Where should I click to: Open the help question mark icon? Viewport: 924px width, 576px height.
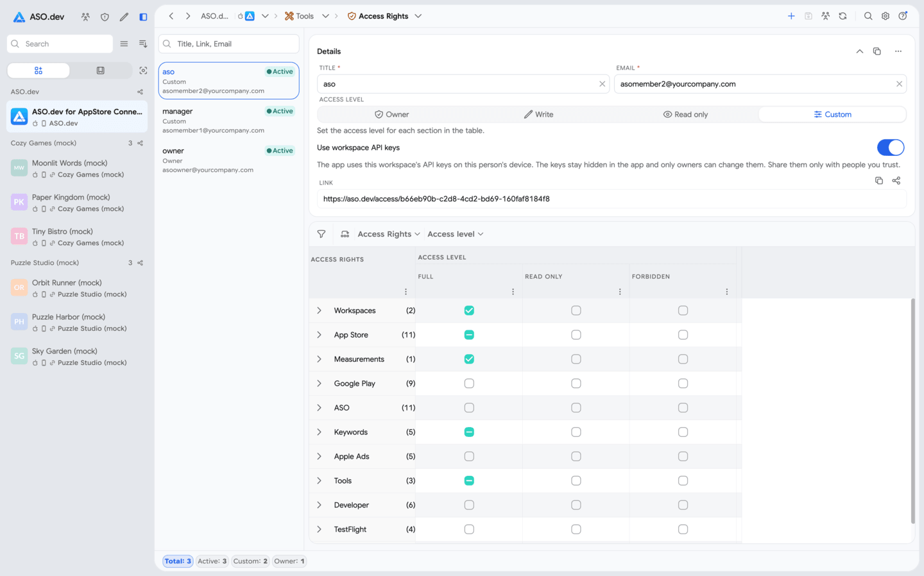pyautogui.click(x=903, y=16)
